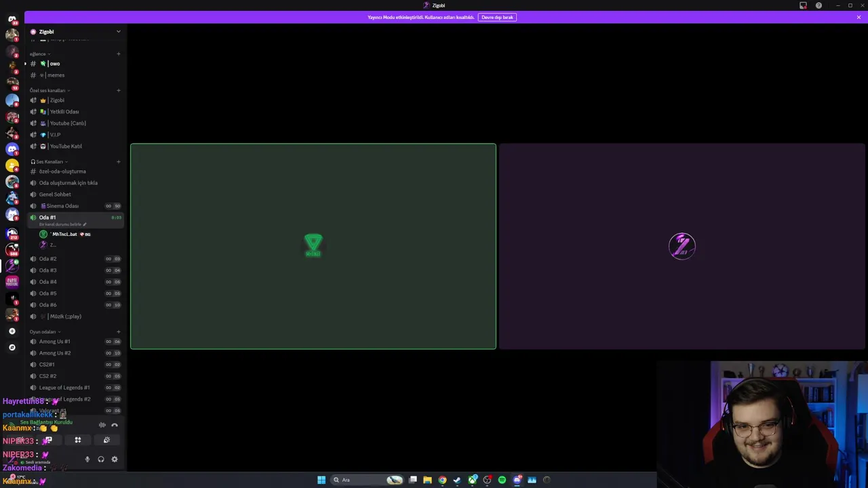Add channel to 'eğlence' category

119,54
